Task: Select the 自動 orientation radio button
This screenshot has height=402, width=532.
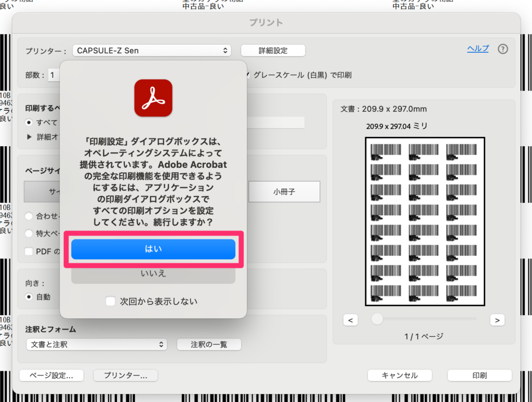Action: [x=29, y=297]
